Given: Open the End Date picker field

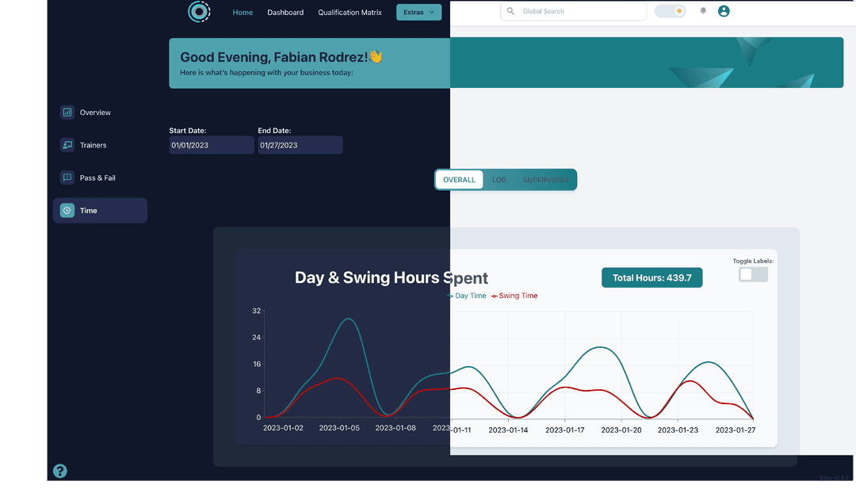Looking at the screenshot, I should (x=300, y=145).
